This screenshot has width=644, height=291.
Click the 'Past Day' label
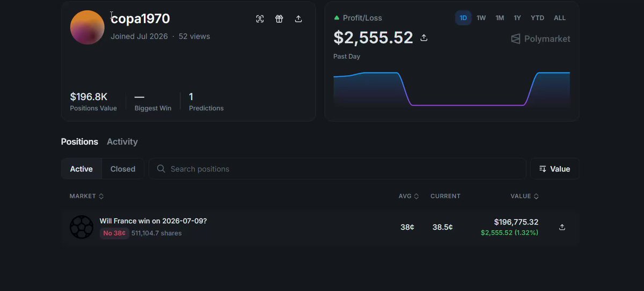tap(347, 56)
